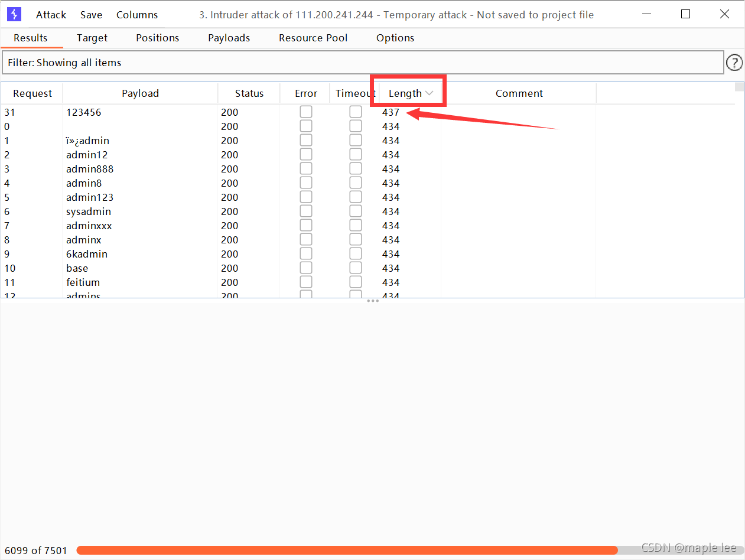This screenshot has width=745, height=560.
Task: Sort by the Request column header
Action: tap(32, 93)
